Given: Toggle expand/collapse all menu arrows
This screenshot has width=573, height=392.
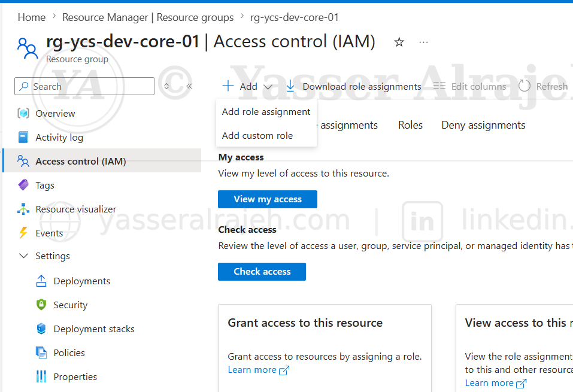Looking at the screenshot, I should coord(166,86).
